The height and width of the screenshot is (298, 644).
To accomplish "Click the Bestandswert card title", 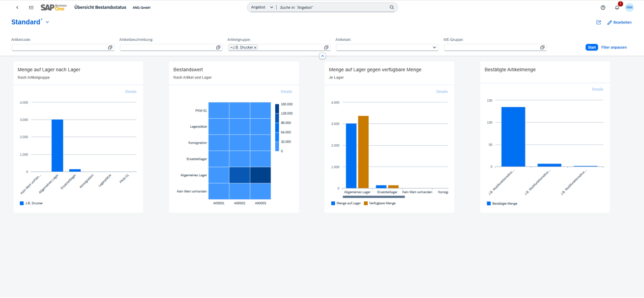I will (x=188, y=70).
